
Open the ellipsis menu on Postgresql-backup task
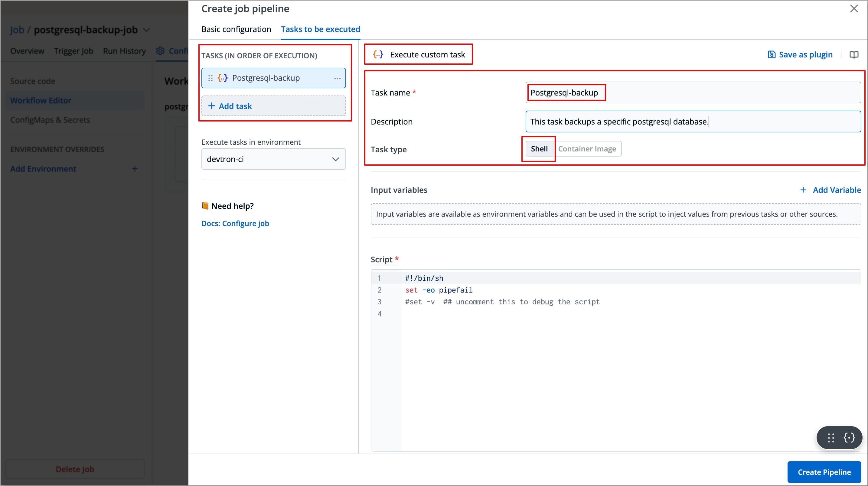tap(337, 78)
